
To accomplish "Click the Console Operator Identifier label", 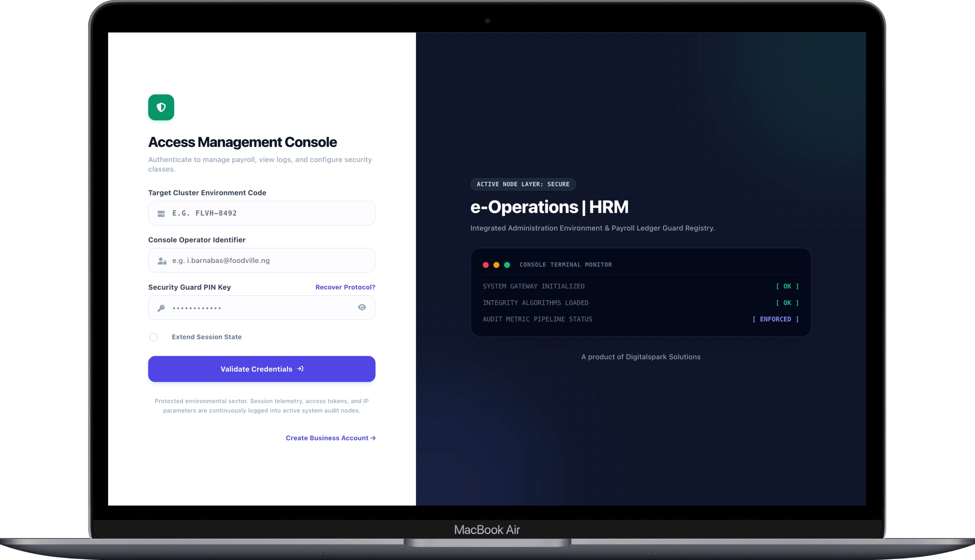I will click(x=197, y=240).
